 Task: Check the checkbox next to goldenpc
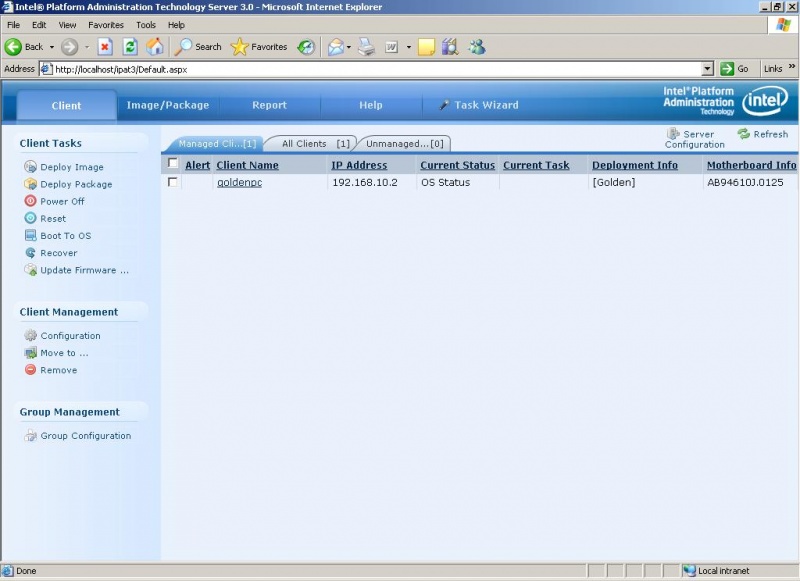coord(173,182)
